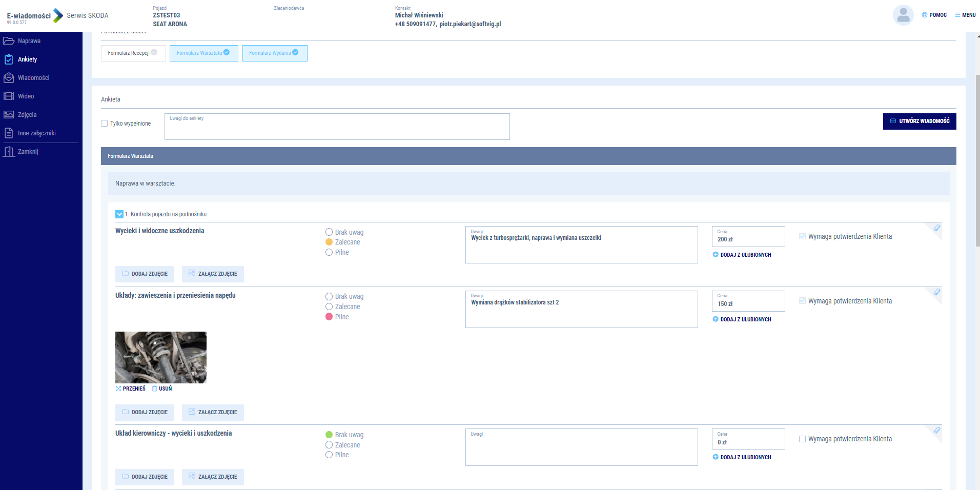The image size is (980, 490).
Task: Check Wymaga potwierdzenia Klienta for Układ kierowniczy
Action: [x=802, y=439]
